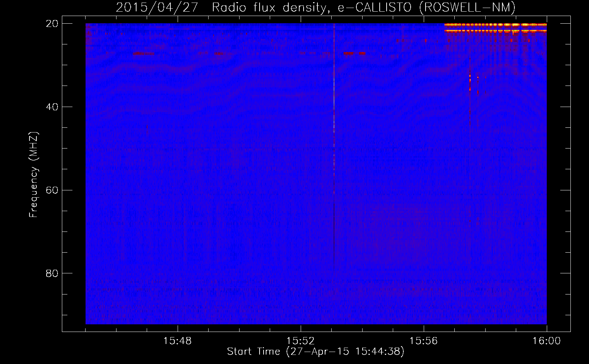
Task: Click the bright yellow-red emission band at 20 MHz
Action: click(x=495, y=25)
